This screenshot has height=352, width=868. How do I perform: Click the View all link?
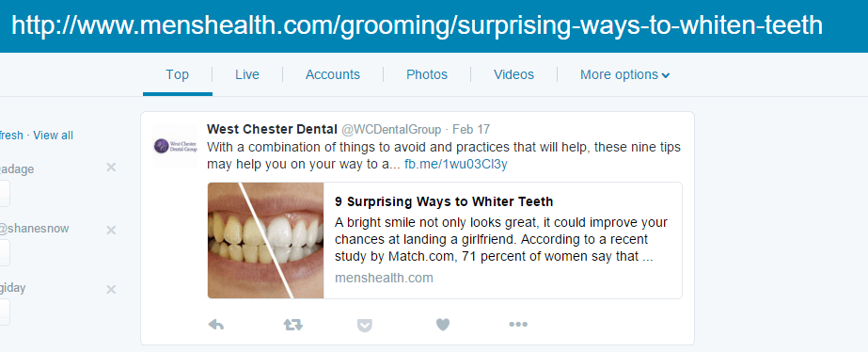click(54, 136)
